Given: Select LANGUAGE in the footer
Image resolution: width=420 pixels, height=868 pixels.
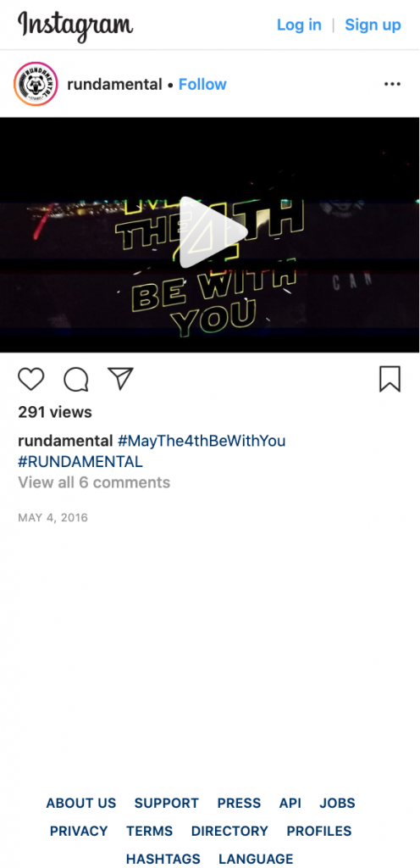Looking at the screenshot, I should 256,860.
